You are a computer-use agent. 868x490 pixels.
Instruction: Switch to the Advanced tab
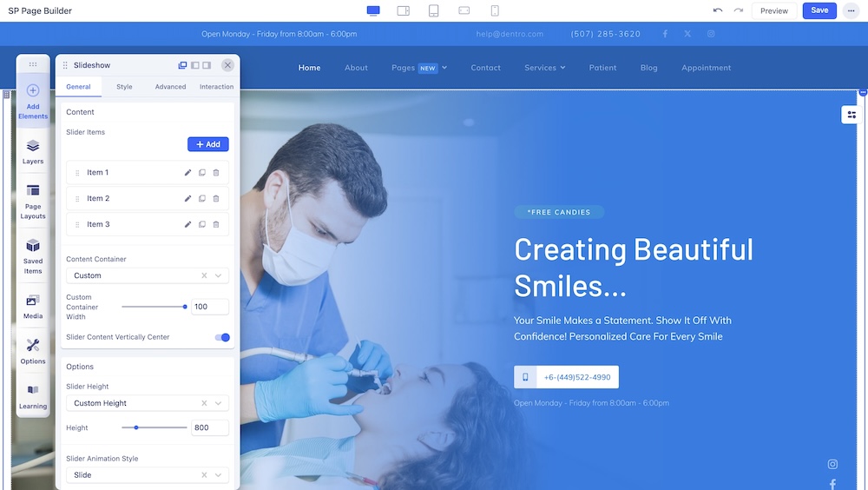tap(170, 87)
